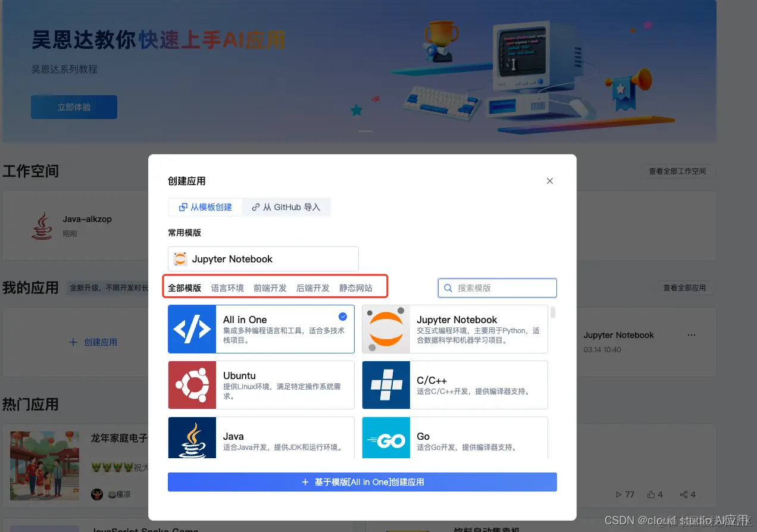
Task: Select the 前端开发 category
Action: click(x=270, y=288)
